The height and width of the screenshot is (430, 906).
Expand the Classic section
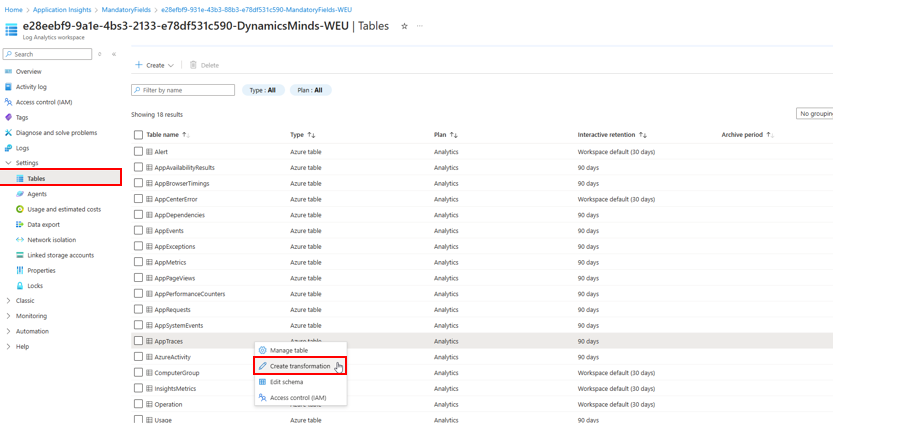[8, 301]
